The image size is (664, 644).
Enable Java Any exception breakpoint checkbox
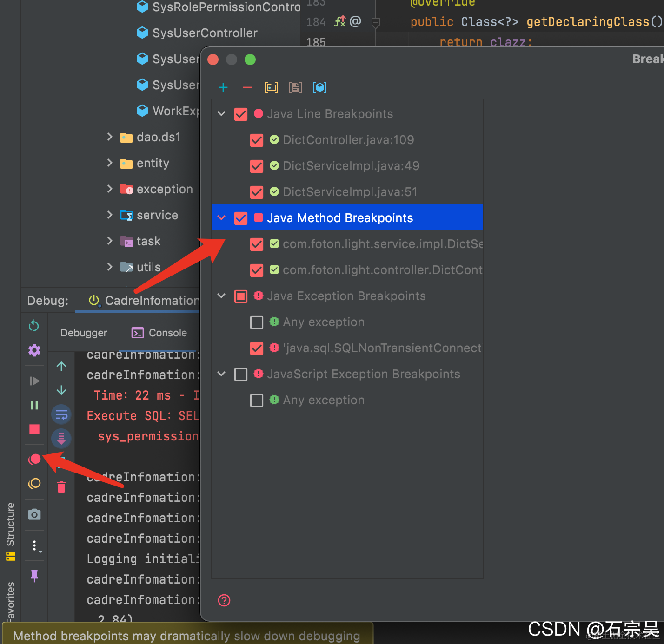tap(257, 322)
